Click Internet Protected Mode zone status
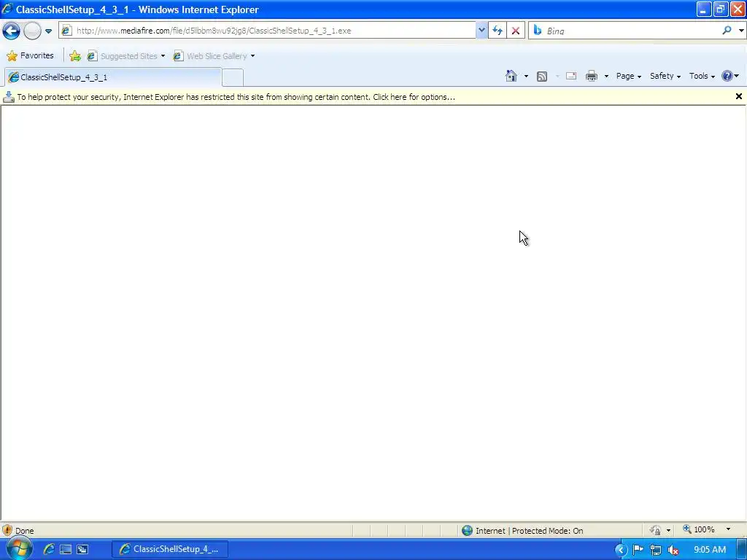The width and height of the screenshot is (747, 560). pos(522,531)
